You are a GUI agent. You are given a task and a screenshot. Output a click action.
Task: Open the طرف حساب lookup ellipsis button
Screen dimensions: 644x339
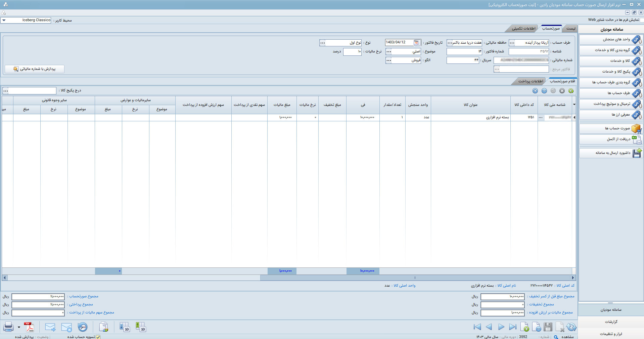tap(512, 43)
